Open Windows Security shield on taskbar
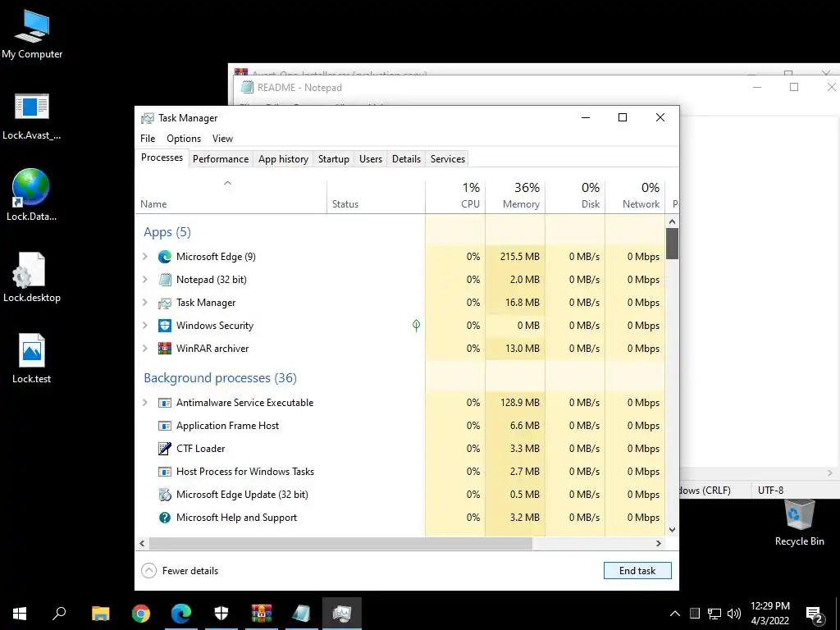The width and height of the screenshot is (840, 630). pyautogui.click(x=221, y=614)
